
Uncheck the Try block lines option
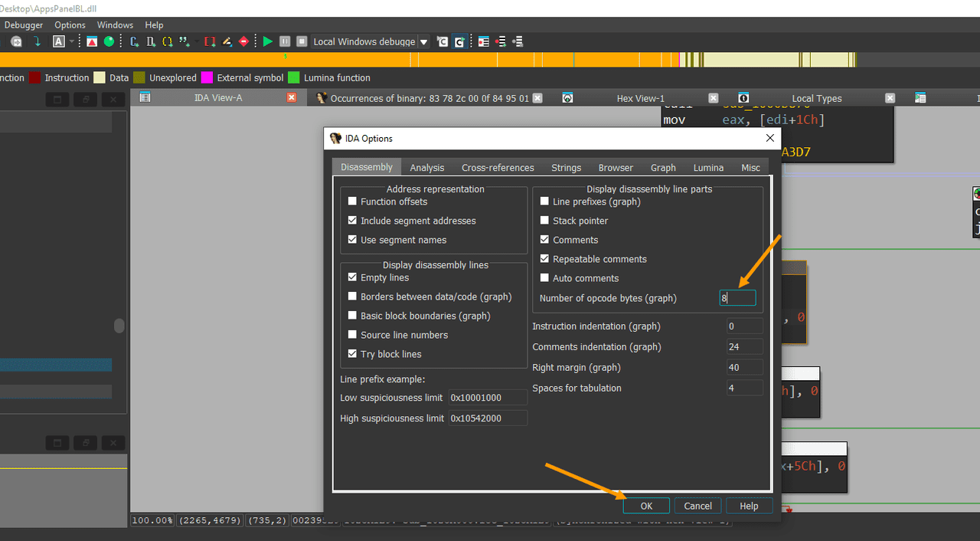tap(352, 354)
